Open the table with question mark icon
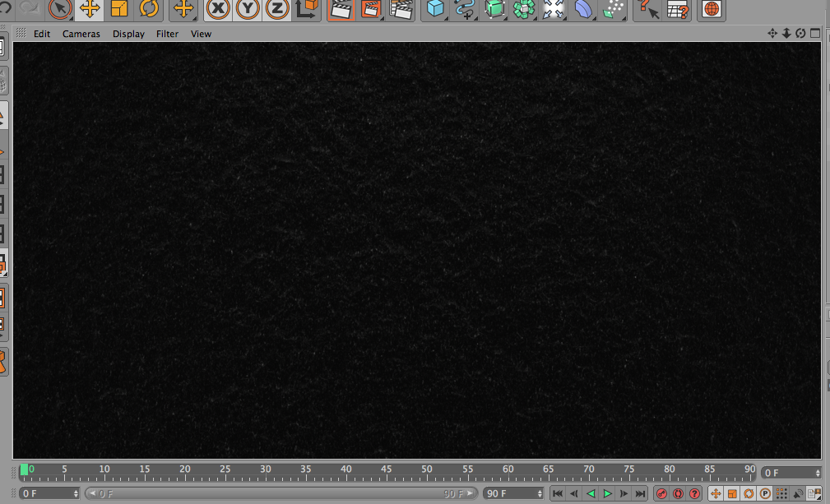Image resolution: width=830 pixels, height=504 pixels. (x=677, y=9)
